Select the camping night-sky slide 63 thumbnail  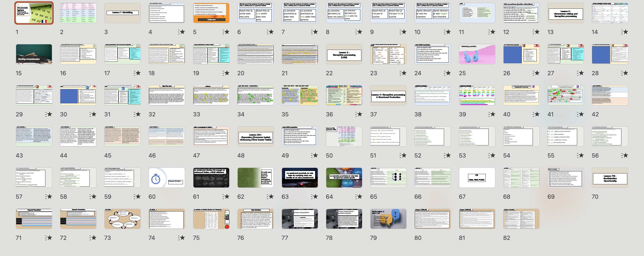click(300, 178)
